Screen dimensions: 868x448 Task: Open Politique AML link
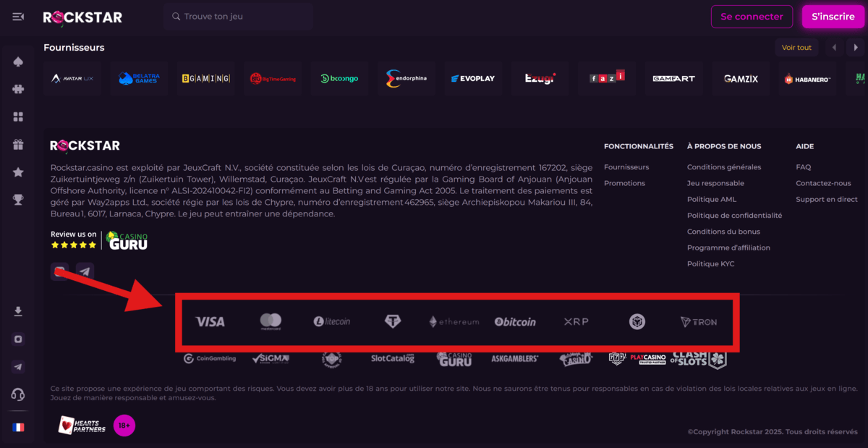(x=712, y=199)
